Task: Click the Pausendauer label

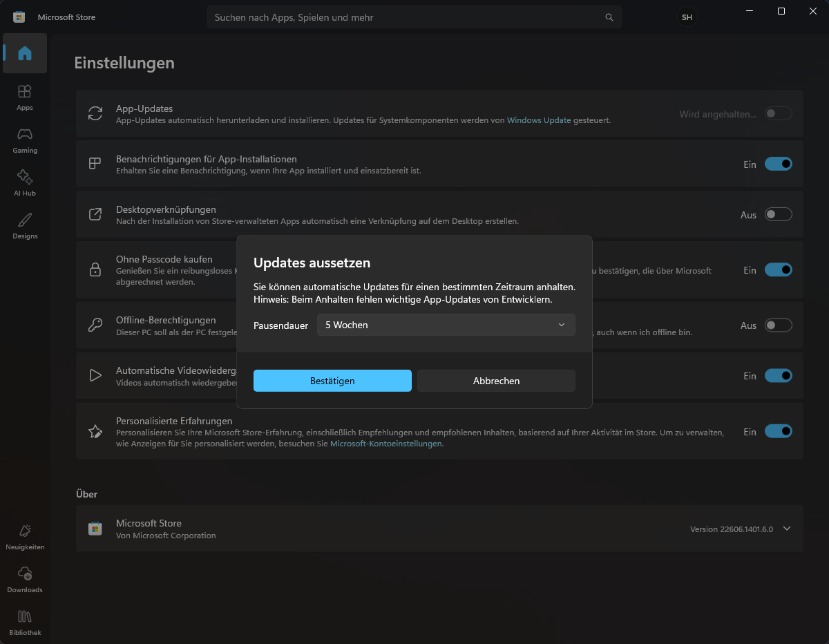Action: [x=281, y=325]
